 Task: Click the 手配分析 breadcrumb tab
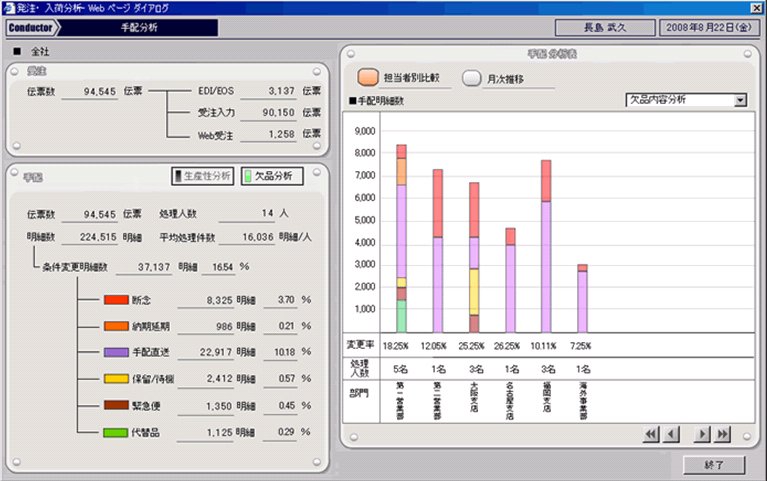tap(139, 27)
